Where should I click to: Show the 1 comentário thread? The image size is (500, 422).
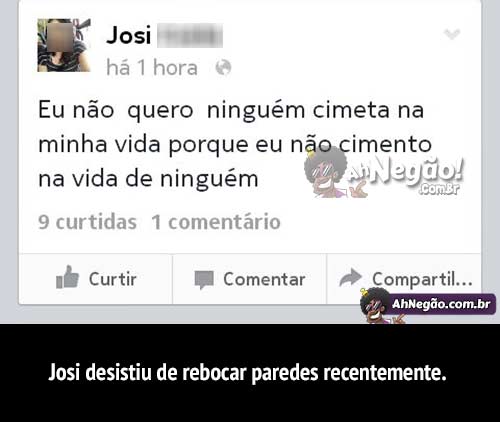pyautogui.click(x=216, y=222)
